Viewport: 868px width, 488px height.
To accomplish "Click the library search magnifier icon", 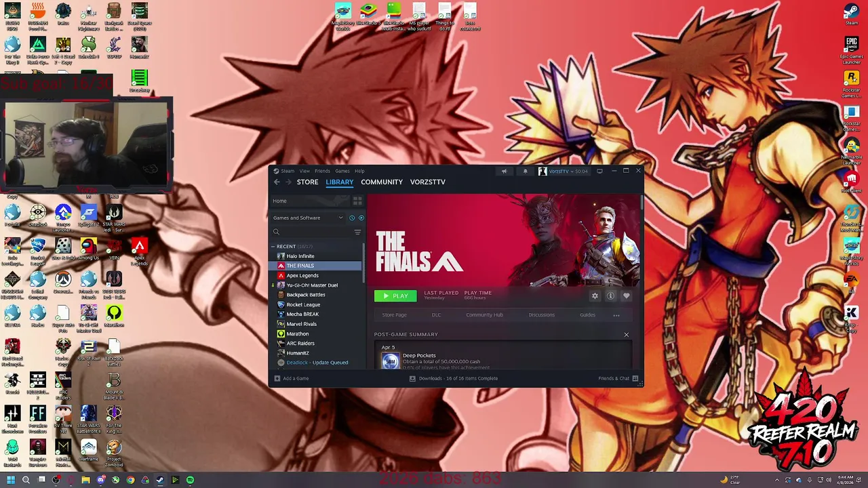I will coord(276,232).
